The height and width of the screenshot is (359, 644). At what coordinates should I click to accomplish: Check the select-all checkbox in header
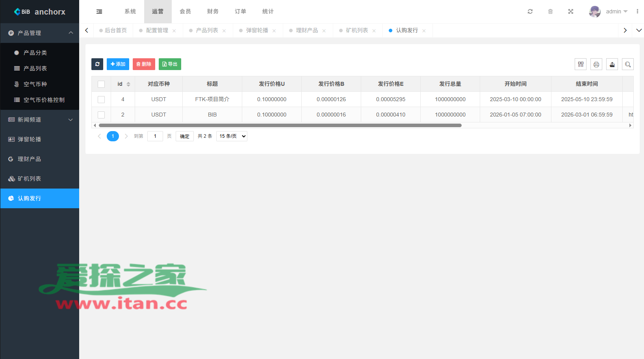tap(101, 84)
